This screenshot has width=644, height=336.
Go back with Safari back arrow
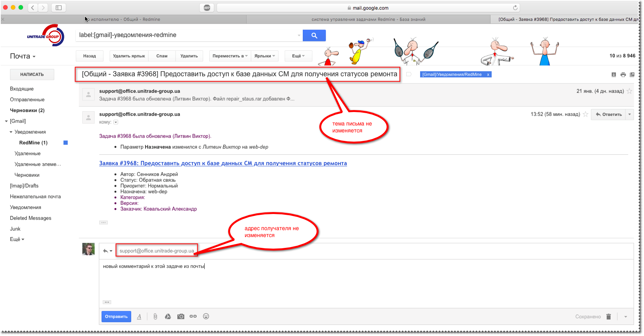coord(33,8)
